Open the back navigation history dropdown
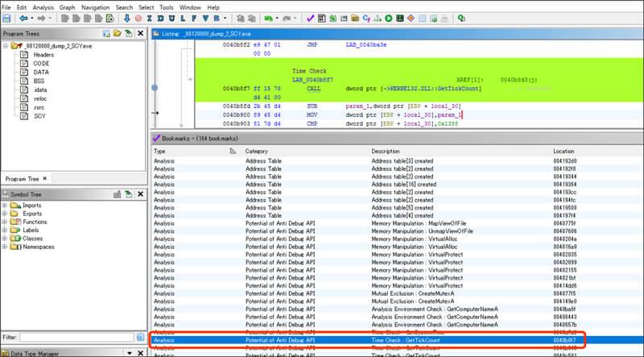 point(32,19)
